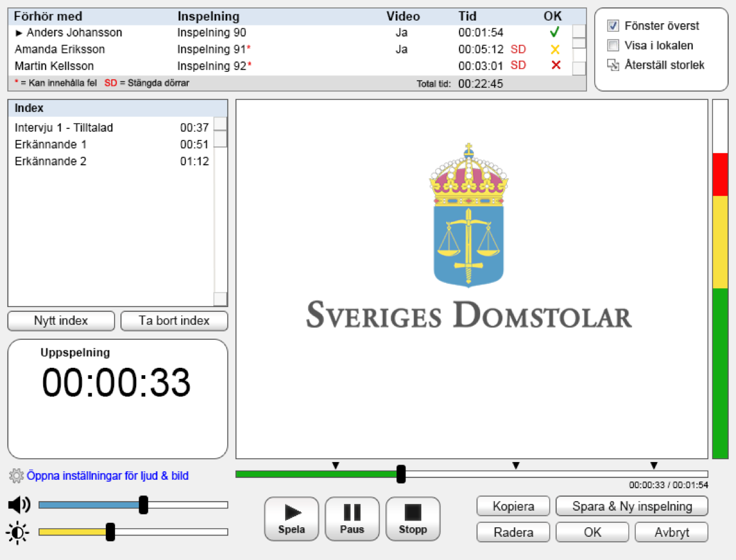Click the Ta bort index button

pyautogui.click(x=174, y=321)
